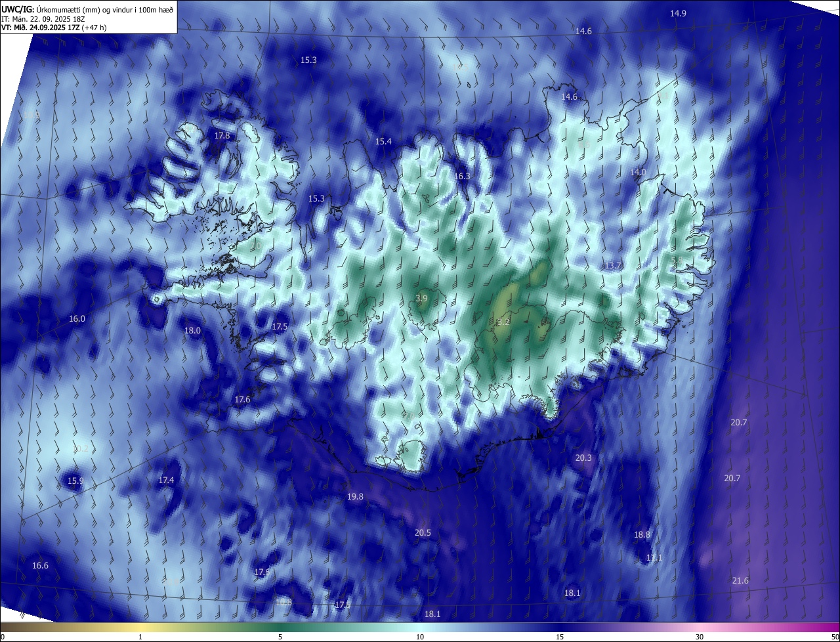
Task: Click the title line starting with UWC/IG
Action: pos(87,9)
